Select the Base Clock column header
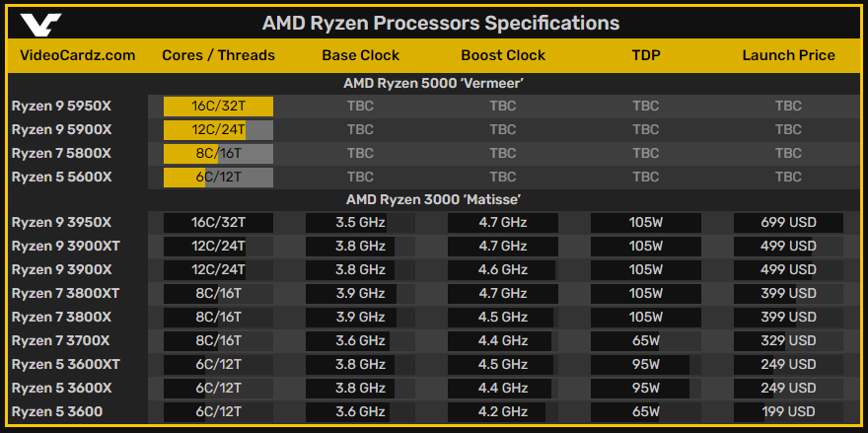Screen dimensions: 868x433 360,55
